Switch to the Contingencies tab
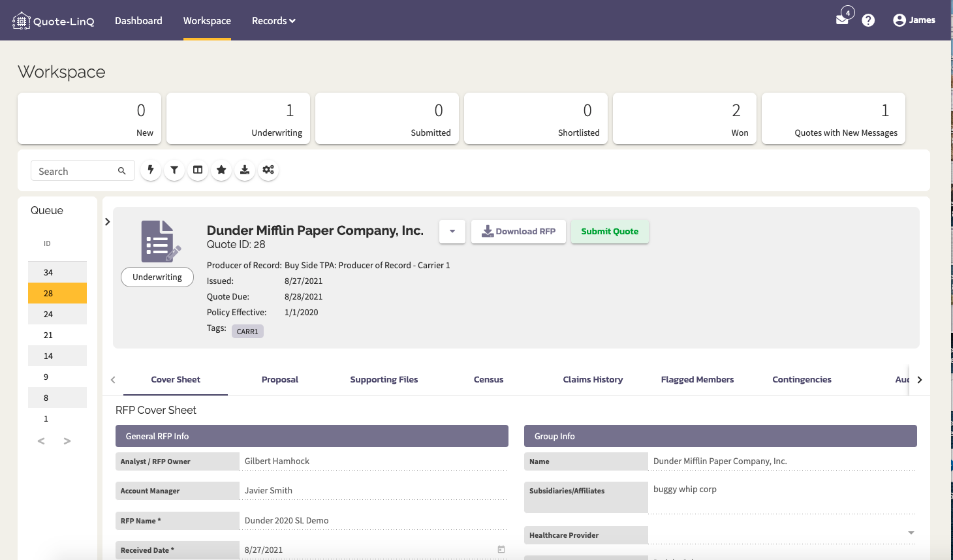This screenshot has height=560, width=953. [802, 380]
